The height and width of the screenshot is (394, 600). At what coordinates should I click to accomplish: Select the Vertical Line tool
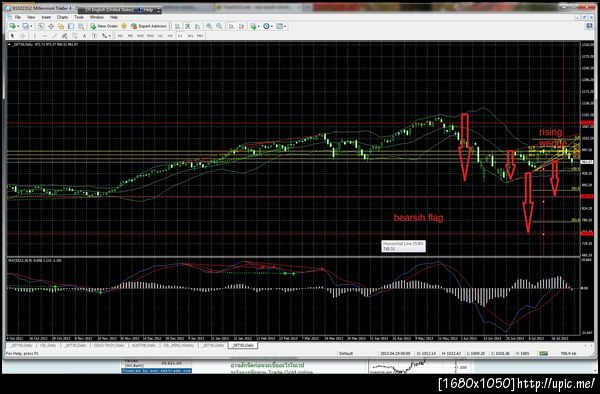click(x=34, y=36)
